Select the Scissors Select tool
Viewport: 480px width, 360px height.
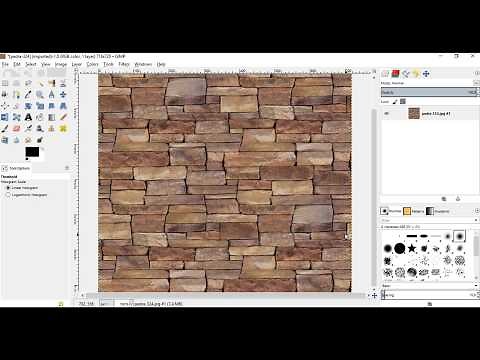click(63, 83)
